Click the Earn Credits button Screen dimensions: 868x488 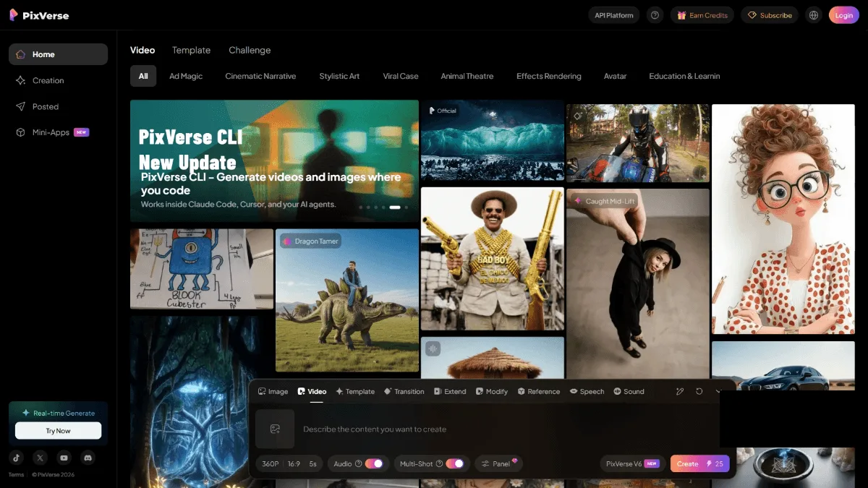click(702, 15)
